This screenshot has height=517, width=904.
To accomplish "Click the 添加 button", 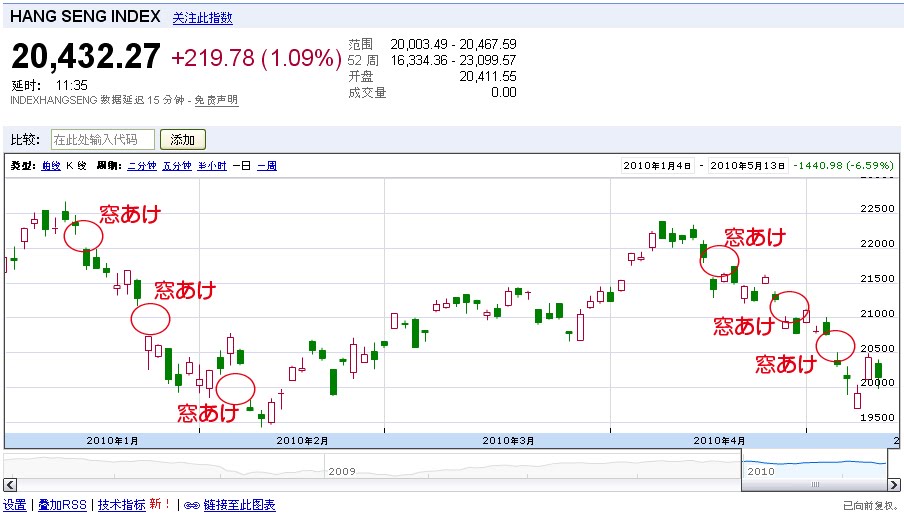I will point(182,139).
